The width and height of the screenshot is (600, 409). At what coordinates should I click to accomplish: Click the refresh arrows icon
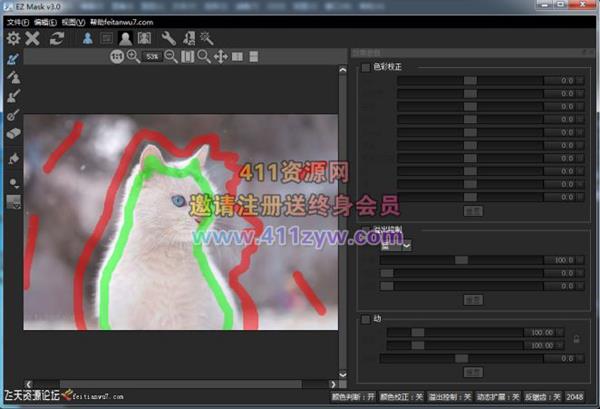click(57, 38)
